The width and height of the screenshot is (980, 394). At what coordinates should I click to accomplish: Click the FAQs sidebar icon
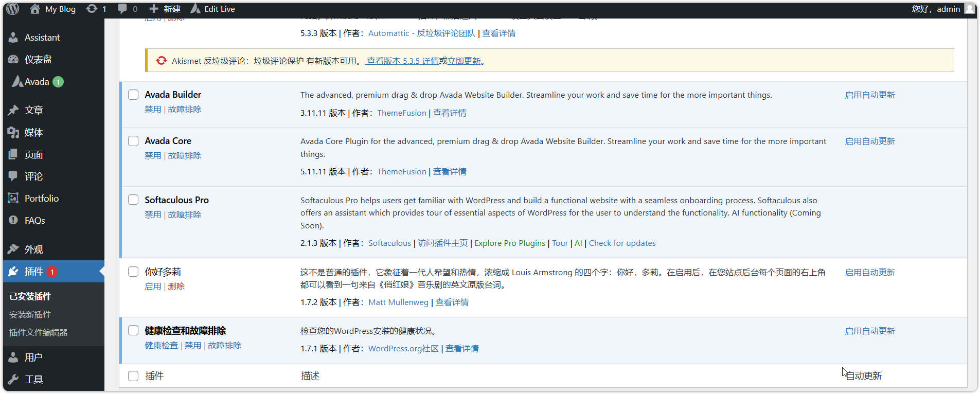pyautogui.click(x=13, y=221)
